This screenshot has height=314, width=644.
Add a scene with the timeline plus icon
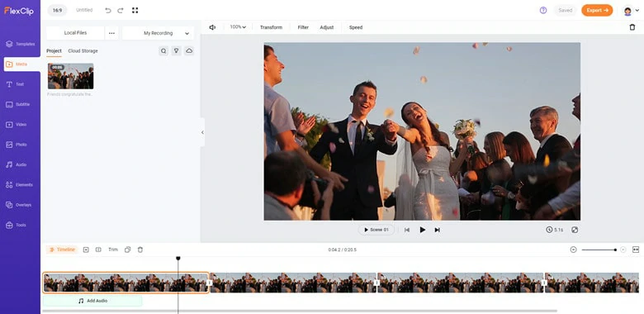pyautogui.click(x=86, y=250)
